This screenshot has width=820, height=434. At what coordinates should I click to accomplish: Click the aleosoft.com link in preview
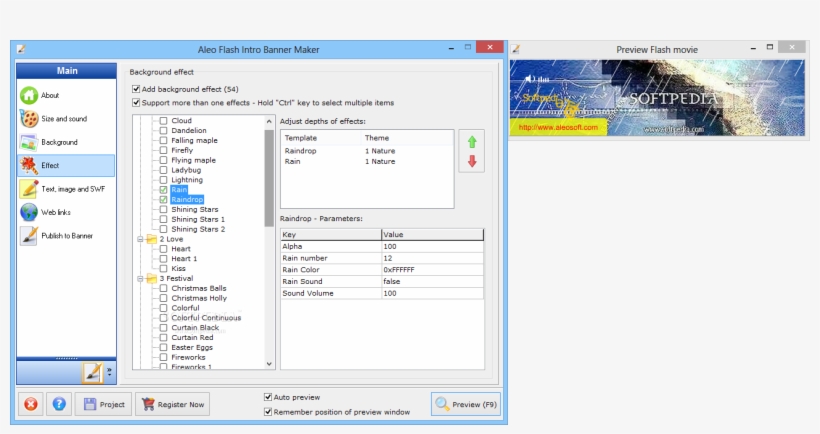pyautogui.click(x=558, y=127)
